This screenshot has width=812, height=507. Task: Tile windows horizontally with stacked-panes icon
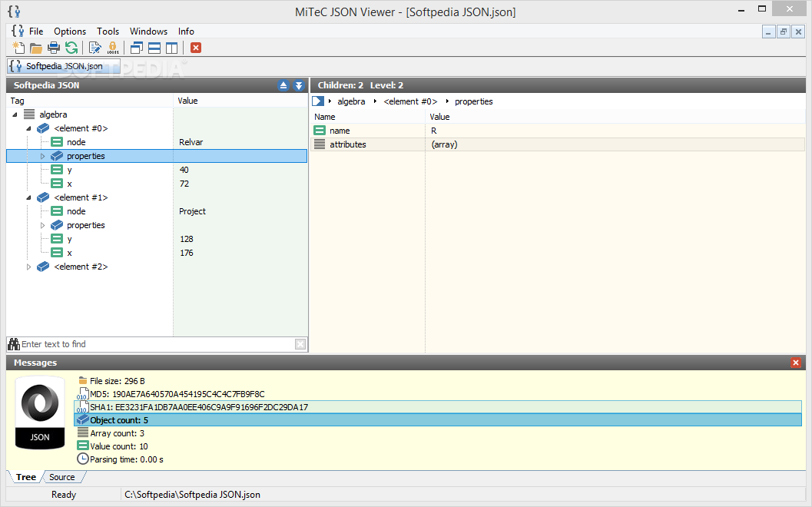[154, 48]
